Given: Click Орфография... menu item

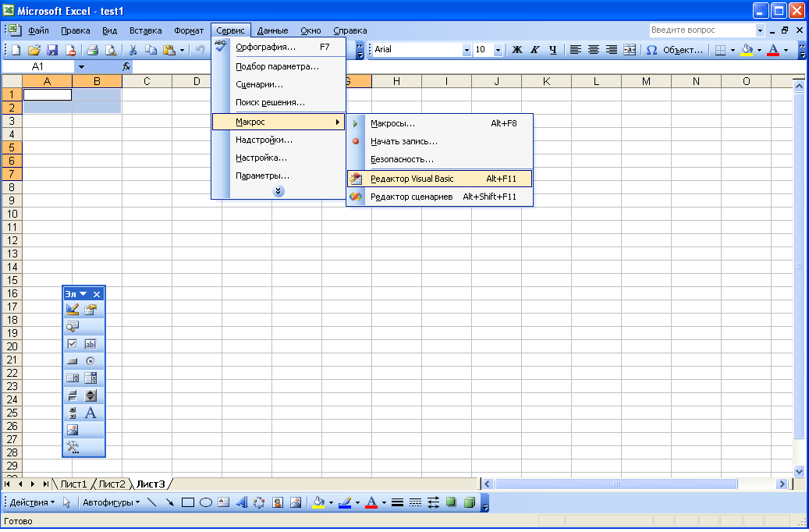Looking at the screenshot, I should (x=279, y=47).
